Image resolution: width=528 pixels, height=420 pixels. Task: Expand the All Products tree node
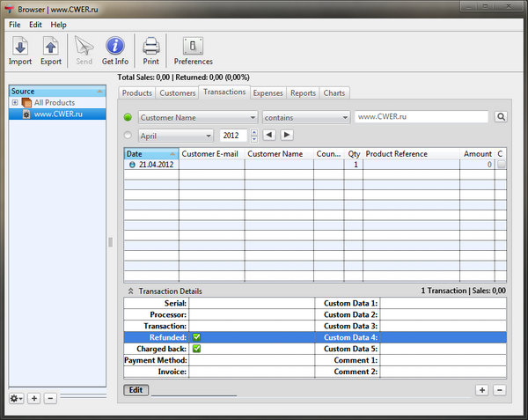pyautogui.click(x=15, y=103)
